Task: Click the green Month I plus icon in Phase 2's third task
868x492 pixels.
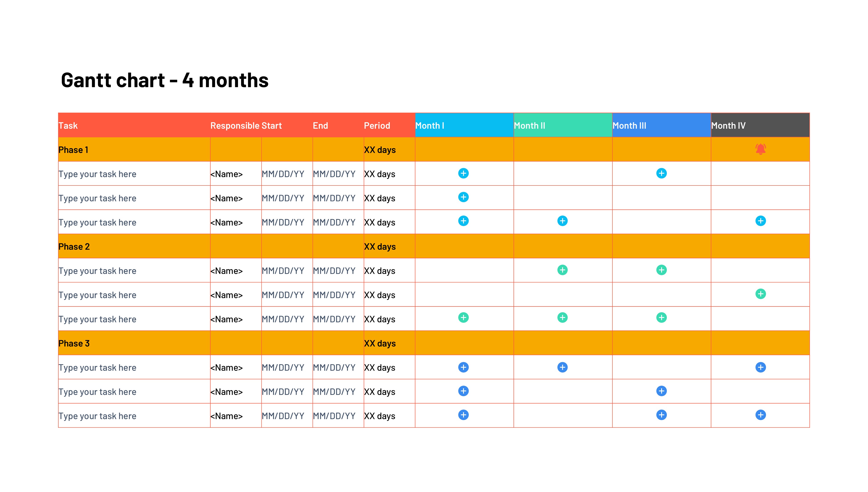Action: (x=463, y=318)
